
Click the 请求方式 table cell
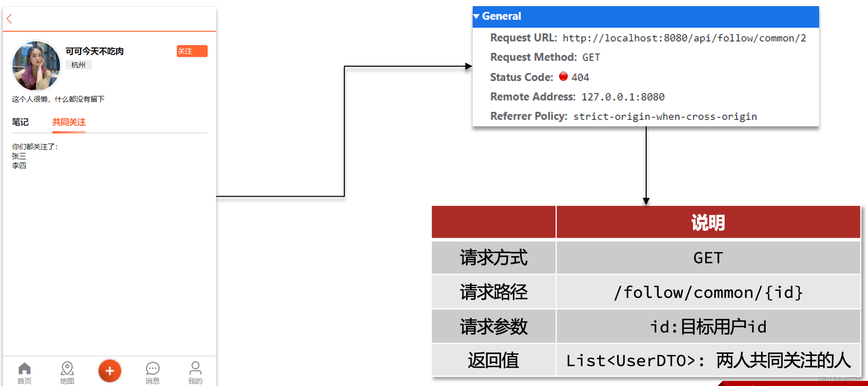click(494, 258)
